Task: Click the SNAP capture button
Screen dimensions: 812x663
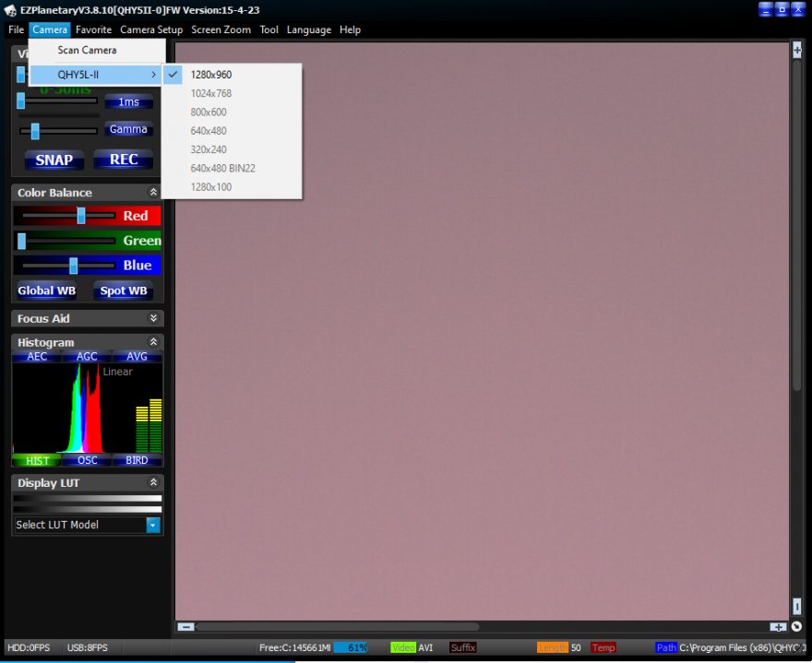Action: [54, 160]
